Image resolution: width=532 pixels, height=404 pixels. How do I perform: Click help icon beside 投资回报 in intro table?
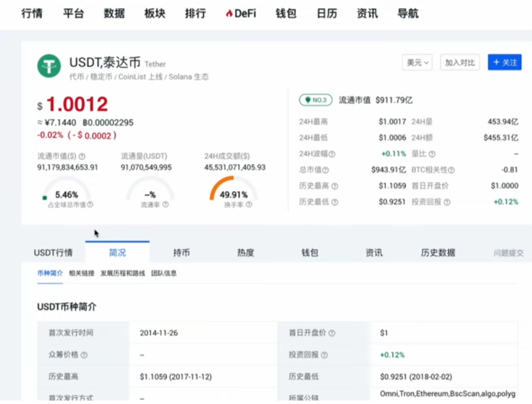(x=324, y=355)
